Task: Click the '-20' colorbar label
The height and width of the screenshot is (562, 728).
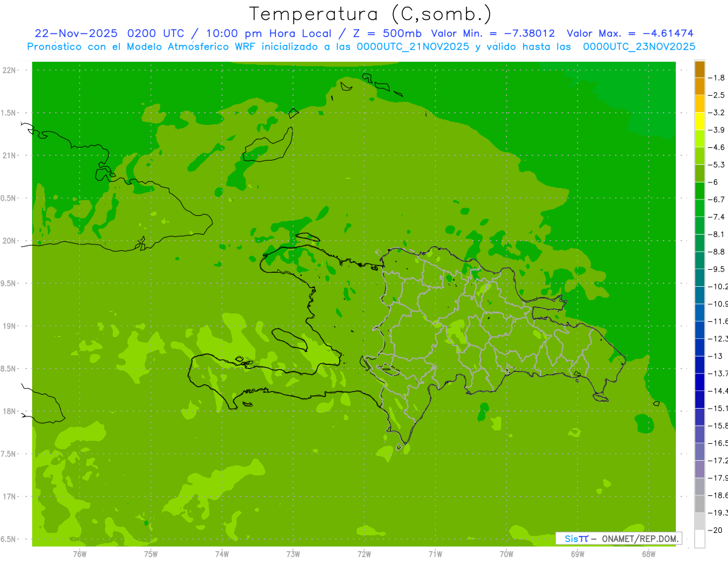Action: click(x=716, y=530)
